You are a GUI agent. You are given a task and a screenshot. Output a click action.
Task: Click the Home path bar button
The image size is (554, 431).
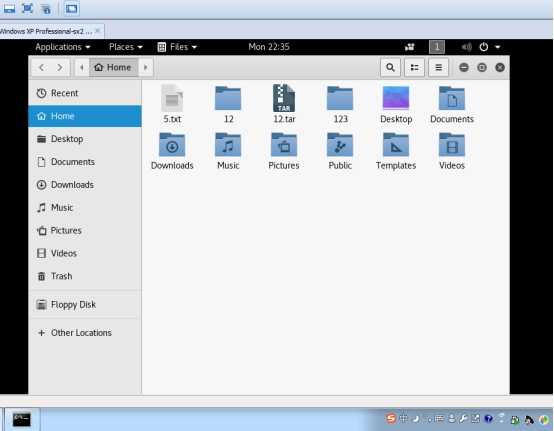[x=113, y=67]
